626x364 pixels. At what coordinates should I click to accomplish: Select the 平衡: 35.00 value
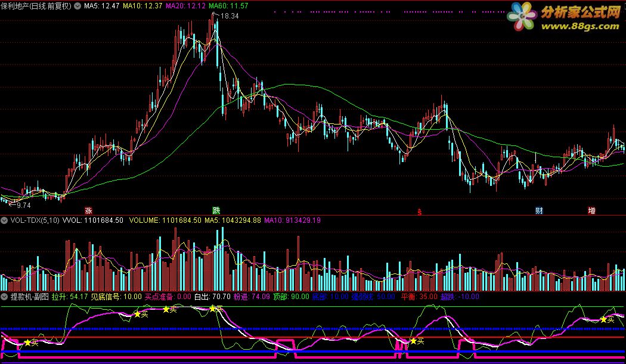click(419, 297)
